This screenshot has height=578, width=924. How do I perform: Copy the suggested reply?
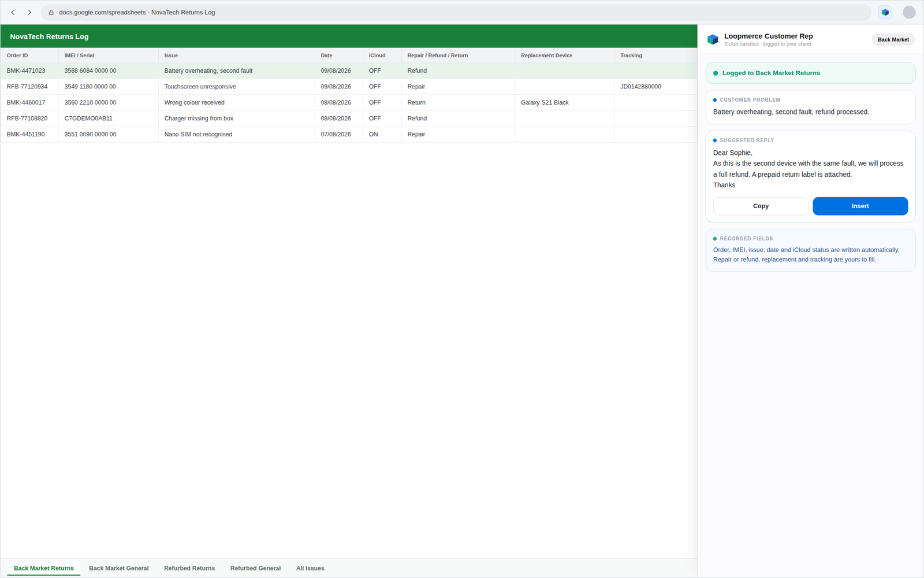pyautogui.click(x=761, y=206)
